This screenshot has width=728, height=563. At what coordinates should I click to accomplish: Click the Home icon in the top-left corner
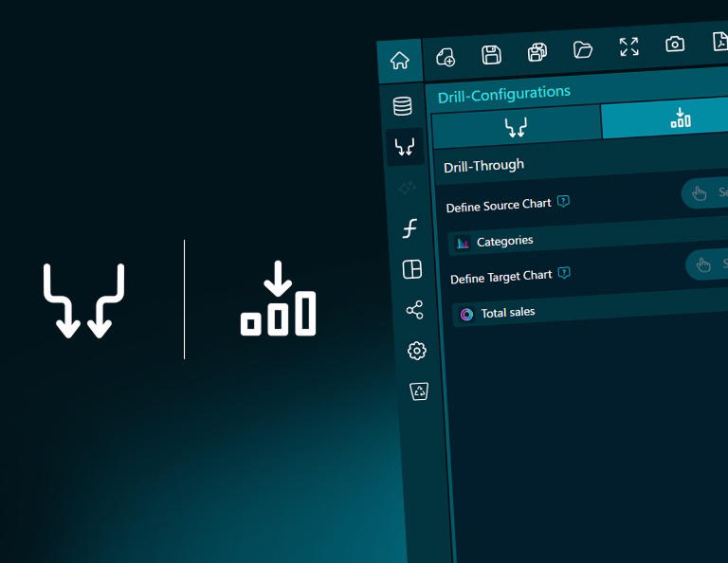tap(399, 61)
